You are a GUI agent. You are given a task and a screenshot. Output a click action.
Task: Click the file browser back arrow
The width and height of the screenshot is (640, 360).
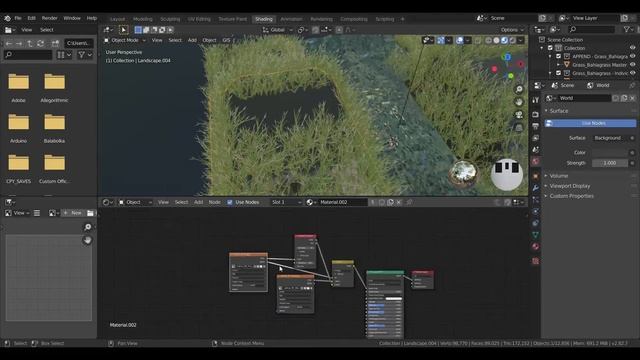(9, 43)
